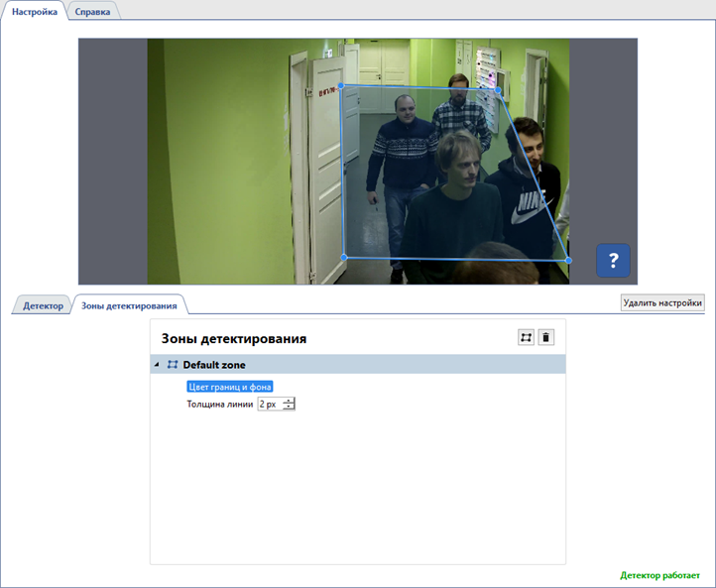Click the top-right vertex of detection zone
This screenshot has height=588, width=716.
pos(498,90)
